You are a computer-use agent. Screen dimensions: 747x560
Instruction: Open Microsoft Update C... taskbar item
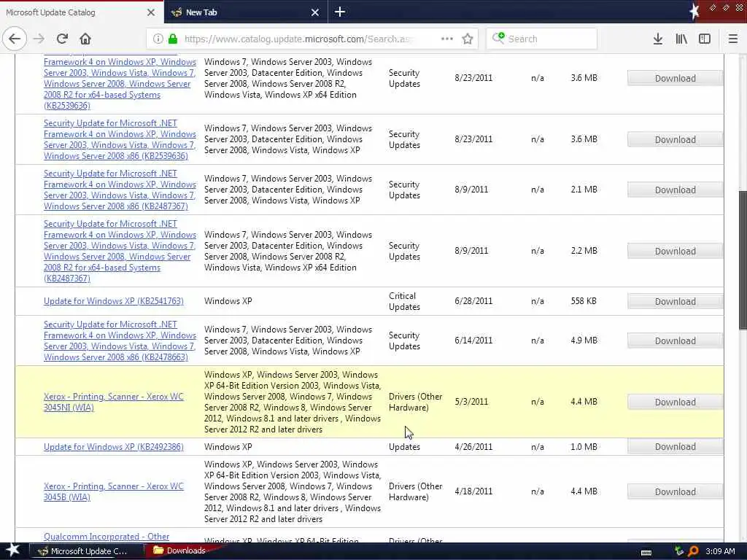click(x=88, y=551)
